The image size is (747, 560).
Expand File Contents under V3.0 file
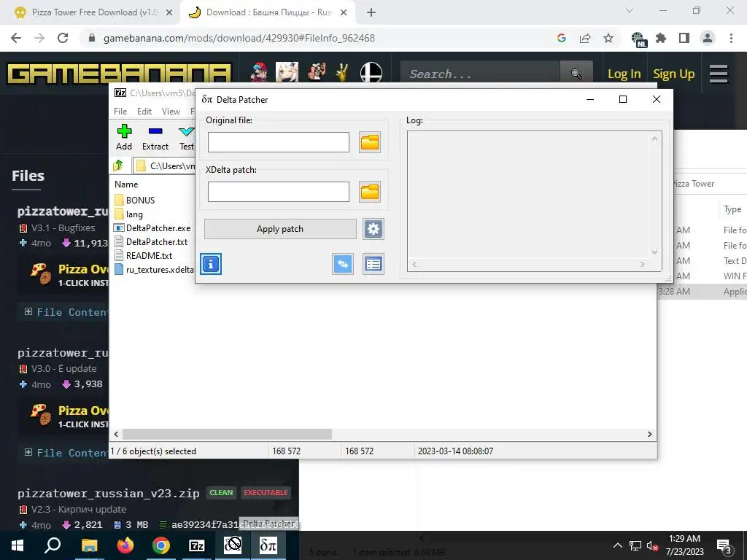click(x=66, y=453)
